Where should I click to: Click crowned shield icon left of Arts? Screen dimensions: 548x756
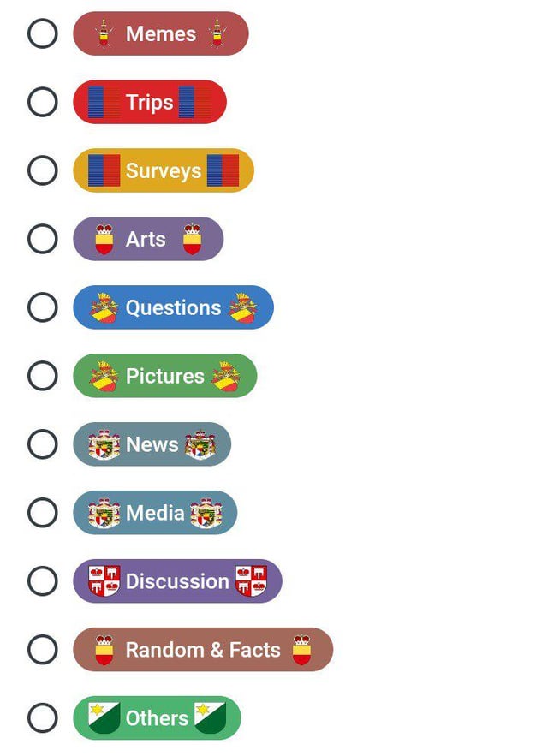(x=104, y=239)
